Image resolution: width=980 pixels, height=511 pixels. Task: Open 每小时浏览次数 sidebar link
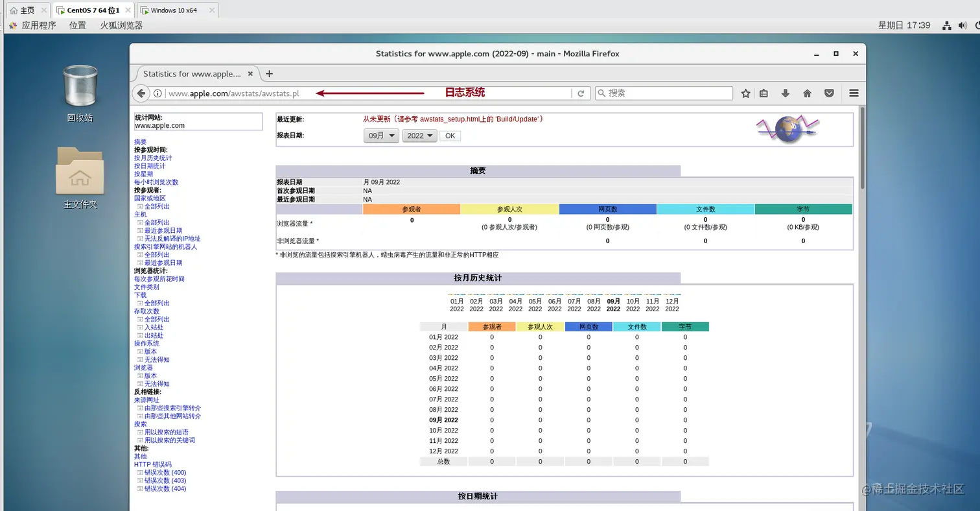point(156,182)
